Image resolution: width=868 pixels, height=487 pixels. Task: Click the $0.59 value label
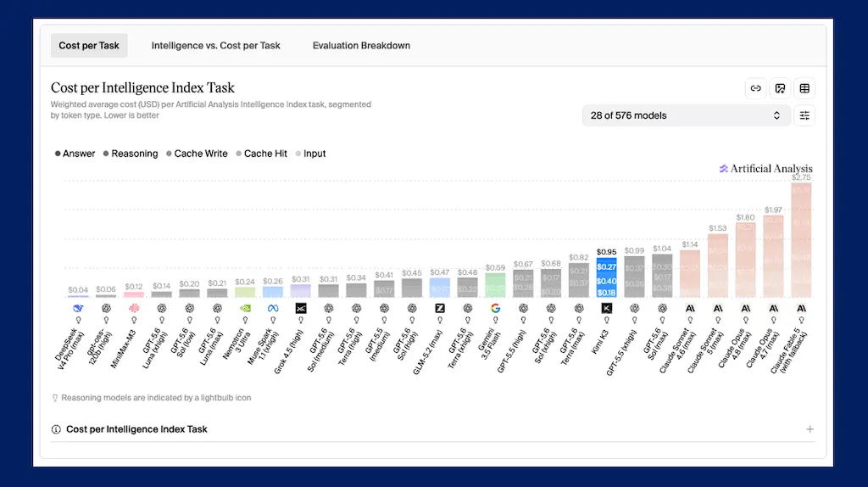pyautogui.click(x=495, y=267)
